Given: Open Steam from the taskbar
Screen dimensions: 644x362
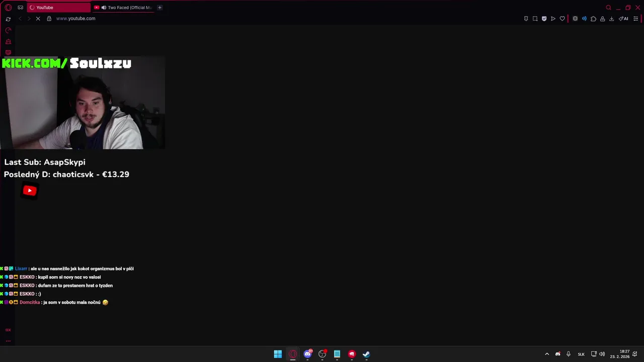Looking at the screenshot, I should click(366, 354).
